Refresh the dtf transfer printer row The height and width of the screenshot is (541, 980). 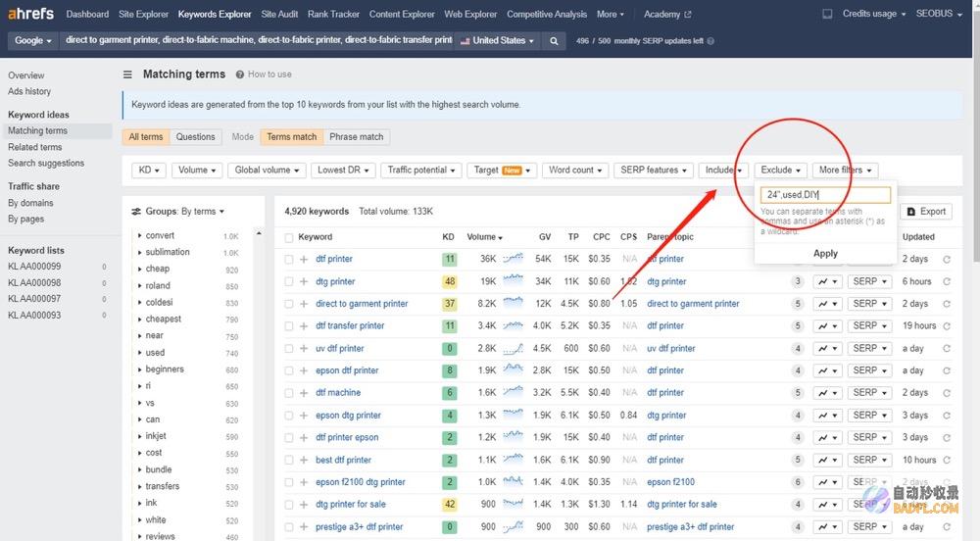947,326
